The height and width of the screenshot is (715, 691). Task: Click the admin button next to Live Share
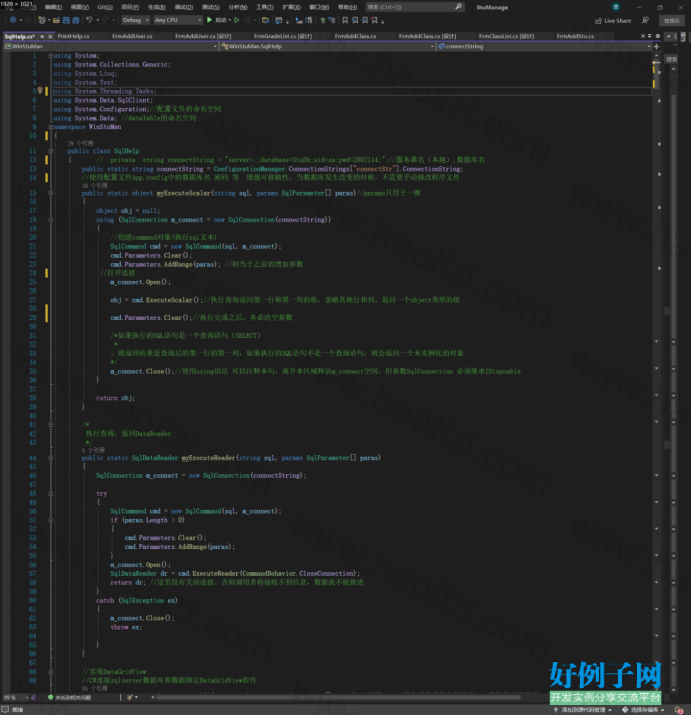pyautogui.click(x=671, y=21)
